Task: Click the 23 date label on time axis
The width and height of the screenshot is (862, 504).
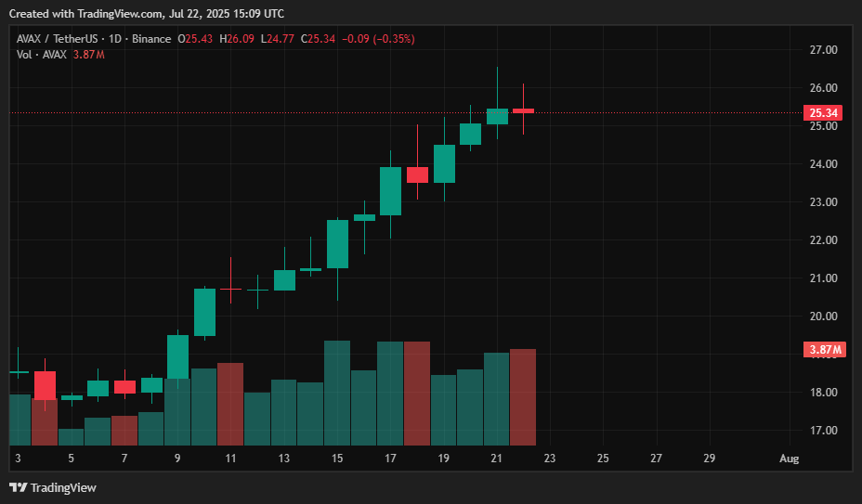Action: coord(550,459)
